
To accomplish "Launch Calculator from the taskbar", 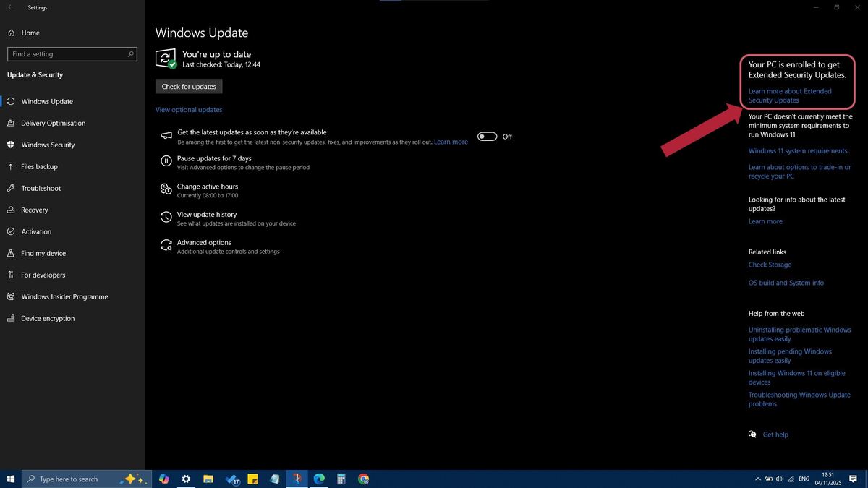I will 341,479.
